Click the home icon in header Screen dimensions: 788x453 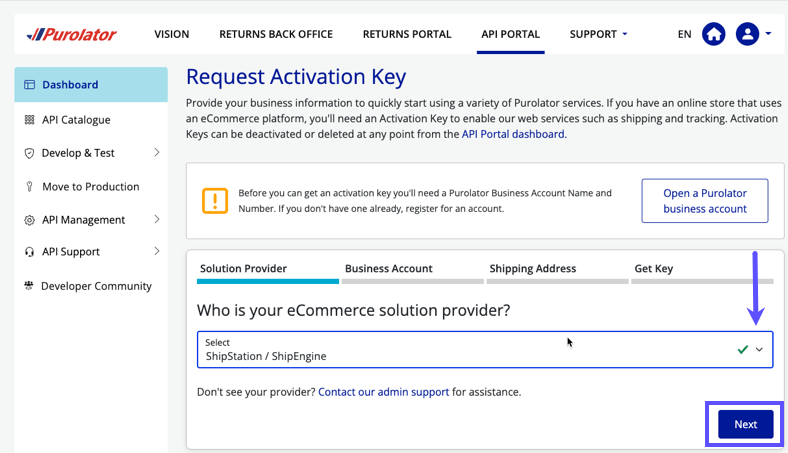pyautogui.click(x=713, y=34)
